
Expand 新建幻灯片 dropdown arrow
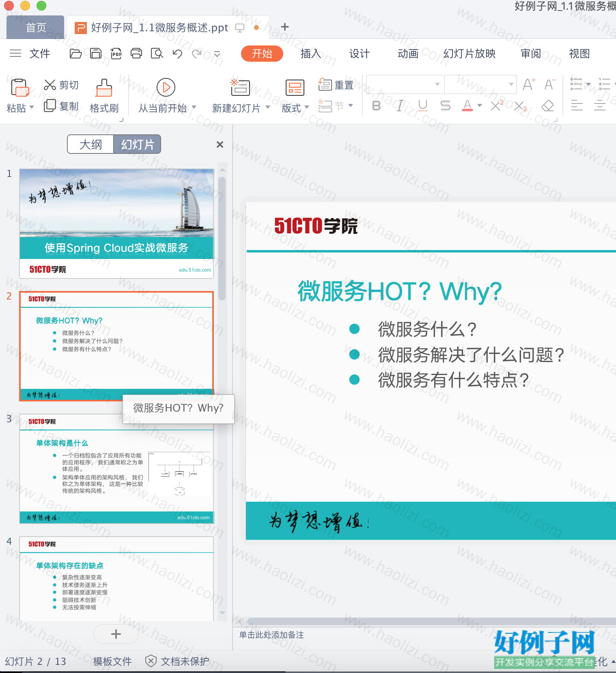(268, 108)
